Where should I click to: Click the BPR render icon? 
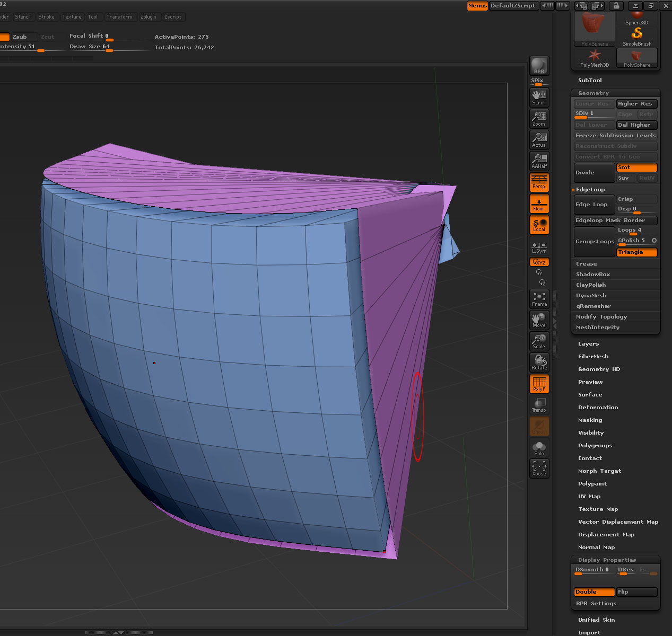[x=539, y=66]
